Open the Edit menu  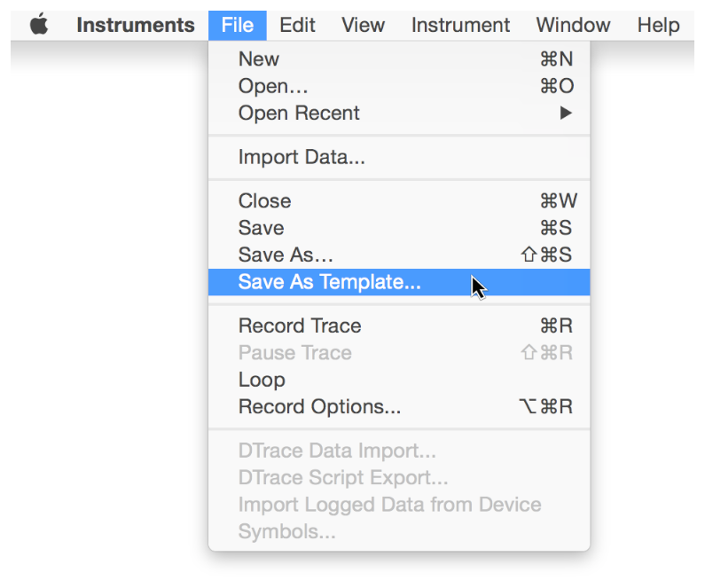[297, 25]
